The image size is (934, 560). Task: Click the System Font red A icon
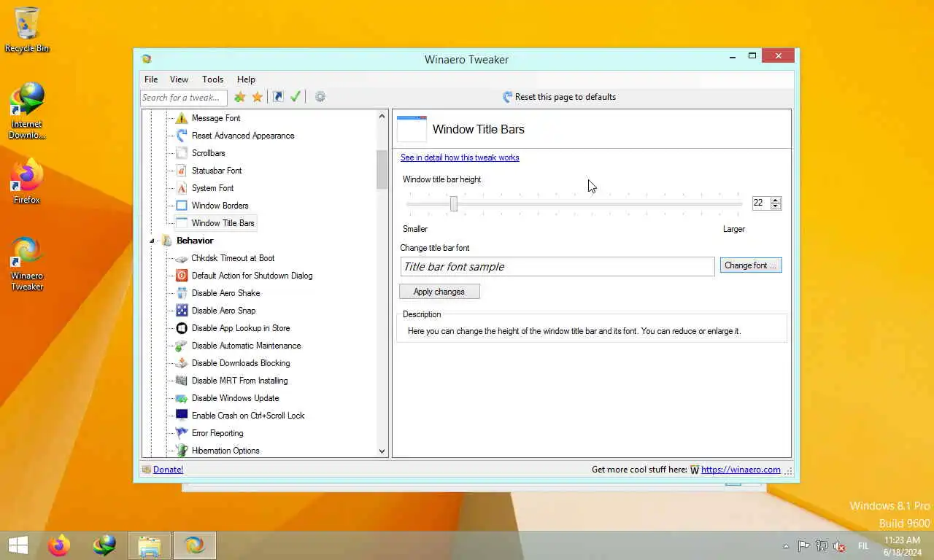click(x=182, y=188)
